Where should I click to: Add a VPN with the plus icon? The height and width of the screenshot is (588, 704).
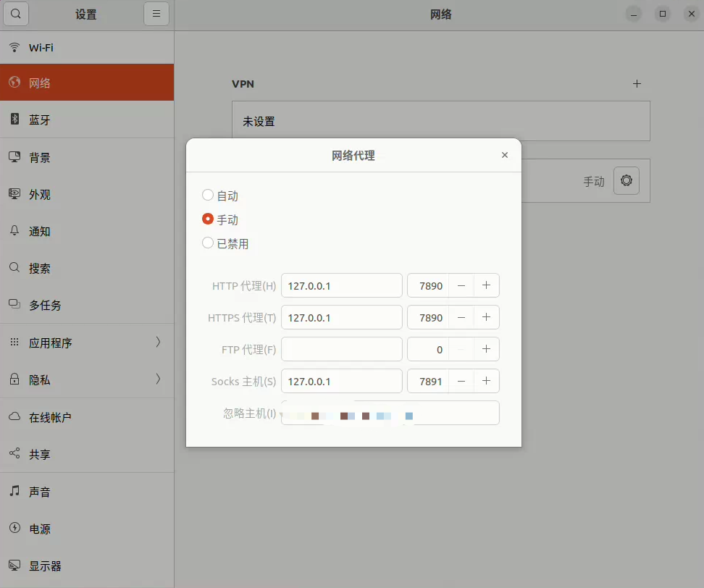[x=637, y=84]
